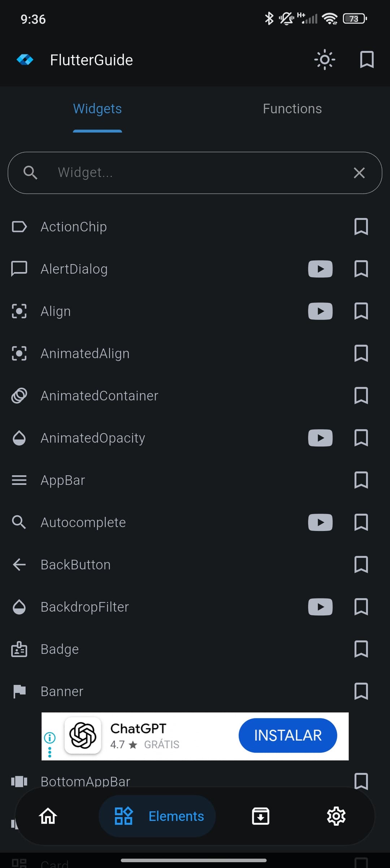Screen dimensions: 390x868
Task: Open the BackdropFilter video
Action: [x=320, y=607]
